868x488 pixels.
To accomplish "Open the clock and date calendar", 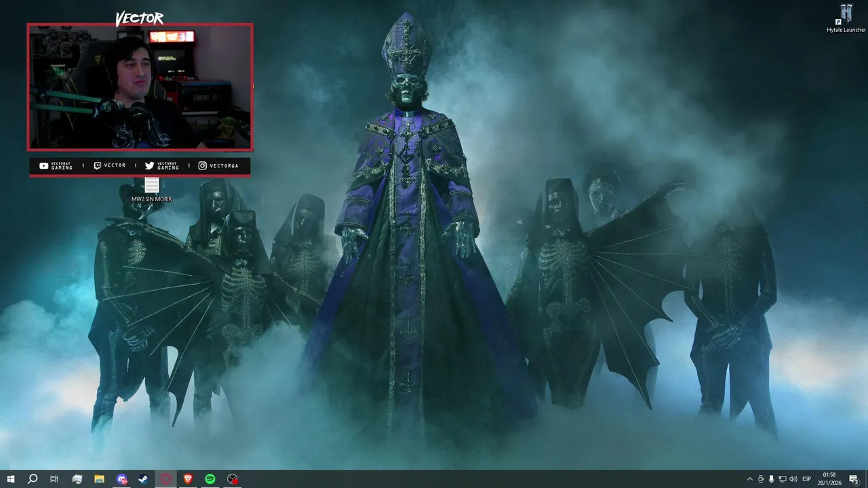I will pos(829,479).
